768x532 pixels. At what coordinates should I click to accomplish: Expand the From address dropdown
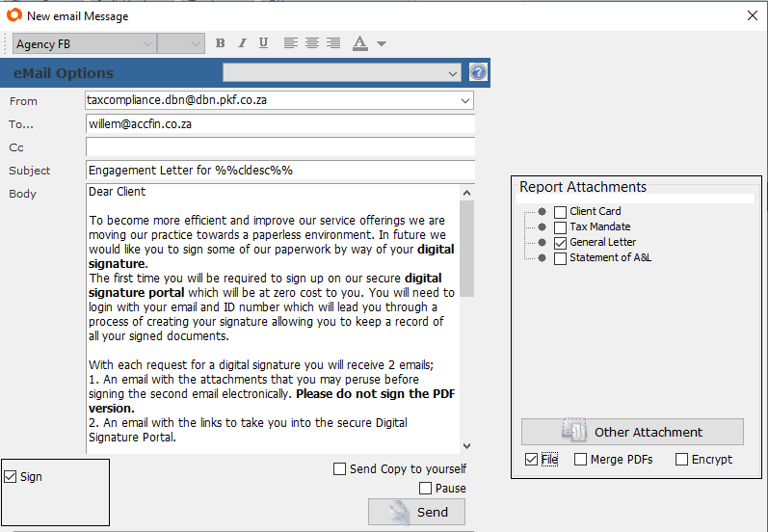466,101
